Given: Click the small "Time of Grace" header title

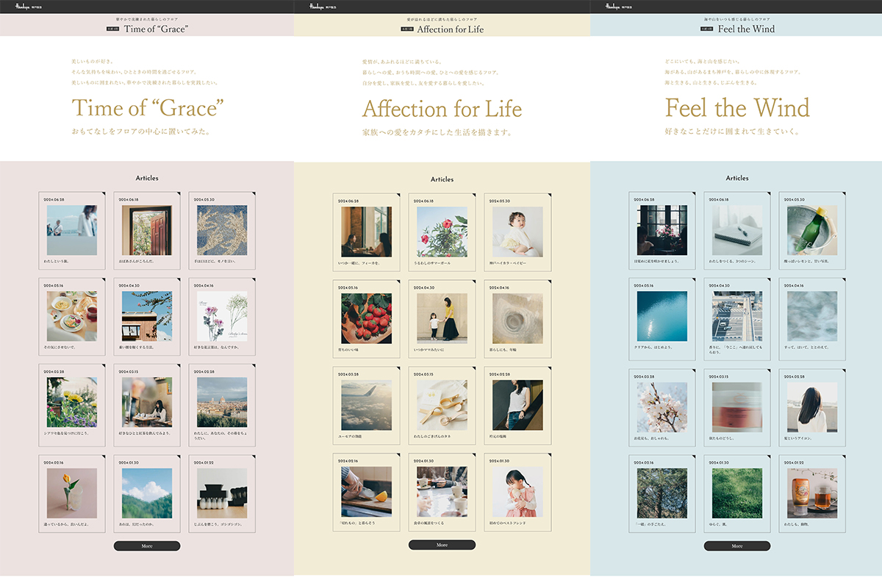Looking at the screenshot, I should [156, 29].
